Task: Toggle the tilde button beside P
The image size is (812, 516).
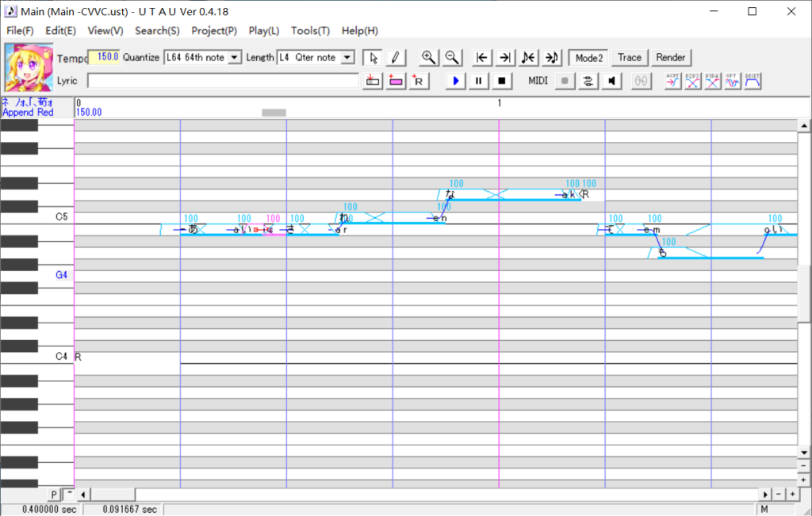Action: point(69,495)
